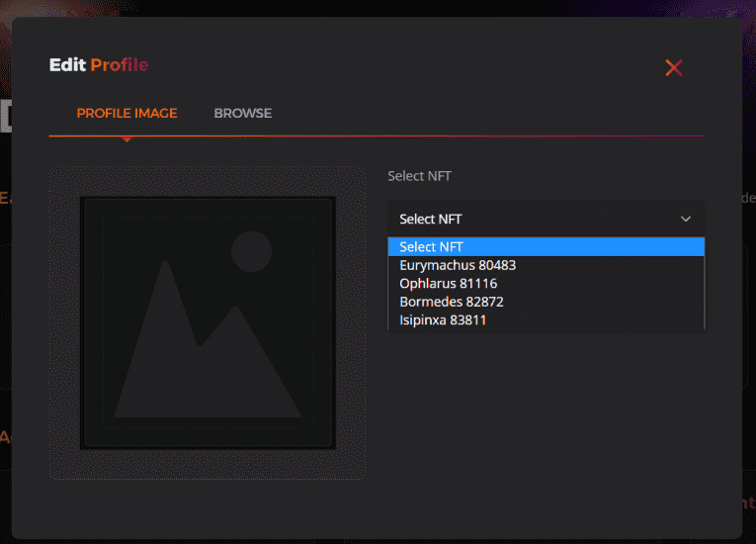Close the Edit Profile dialog
The image size is (756, 544).
[x=674, y=67]
